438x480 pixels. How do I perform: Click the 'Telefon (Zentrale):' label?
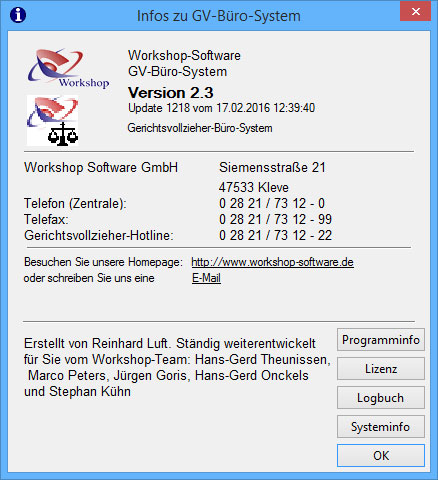[x=75, y=203]
